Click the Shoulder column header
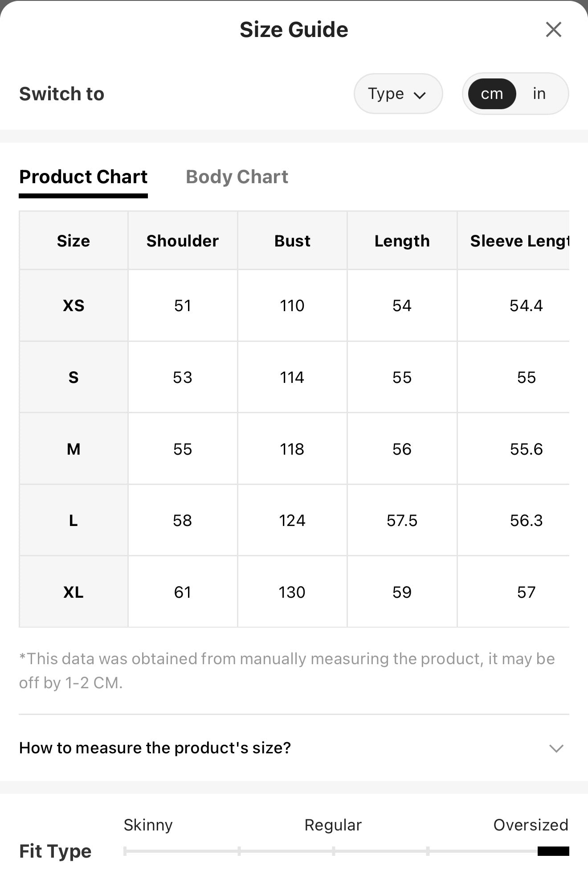 coord(183,241)
